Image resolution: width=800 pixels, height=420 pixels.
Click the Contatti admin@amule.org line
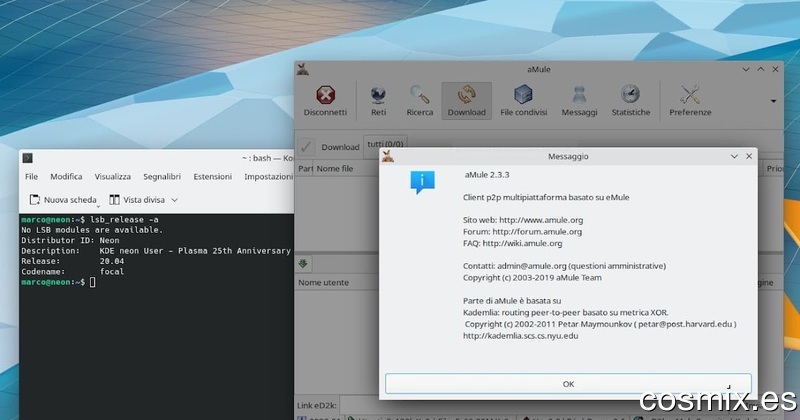pyautogui.click(x=564, y=266)
